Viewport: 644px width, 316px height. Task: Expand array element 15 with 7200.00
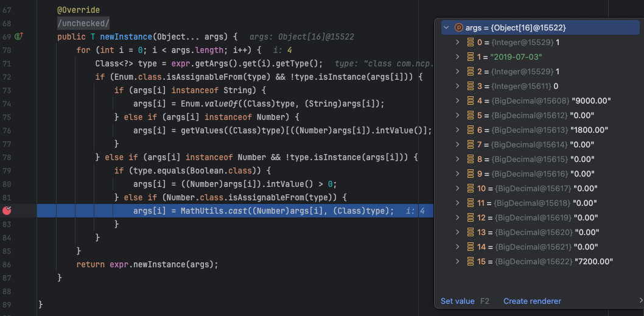tap(458, 261)
